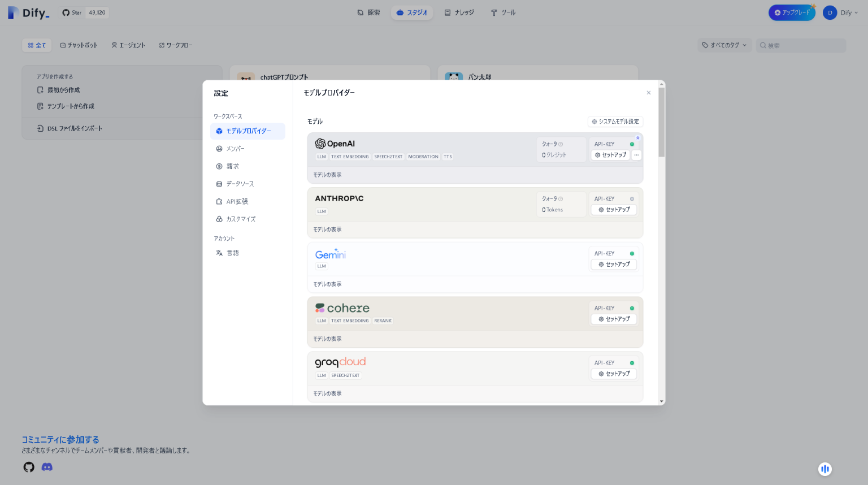Check the green API-KEY status dot for Cohere
This screenshot has width=868, height=485.
[x=632, y=308]
